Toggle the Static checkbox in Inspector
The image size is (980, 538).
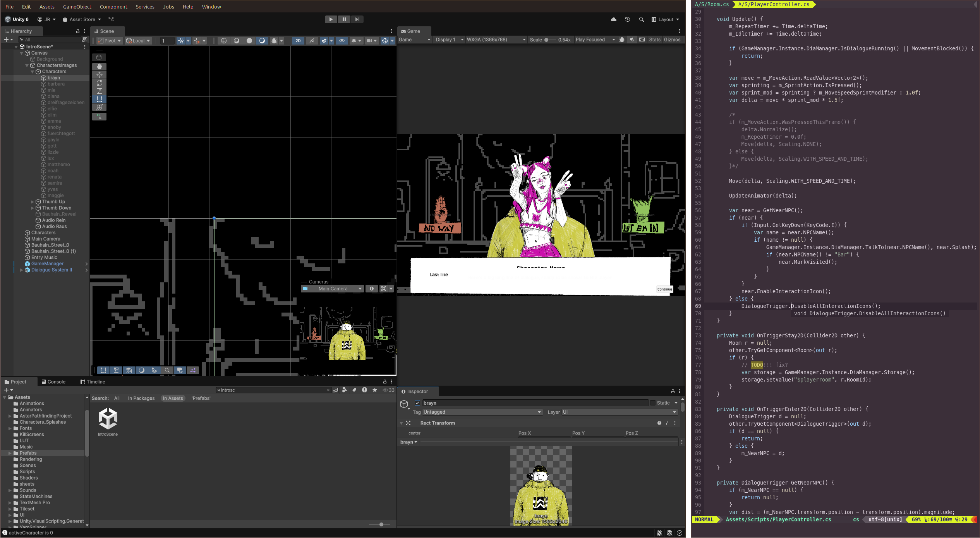(653, 403)
